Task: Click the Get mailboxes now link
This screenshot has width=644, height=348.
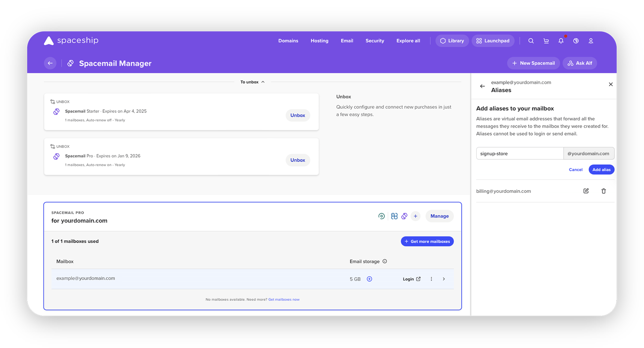Action: tap(284, 299)
